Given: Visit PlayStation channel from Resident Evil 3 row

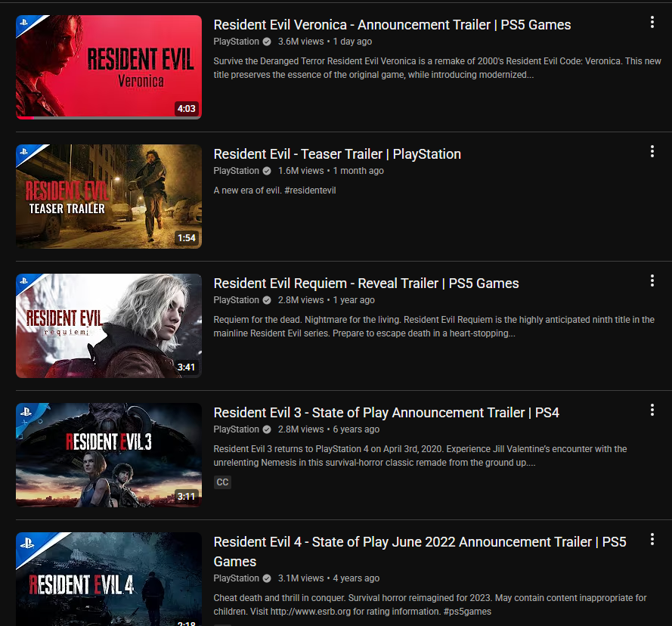Looking at the screenshot, I should (x=236, y=429).
